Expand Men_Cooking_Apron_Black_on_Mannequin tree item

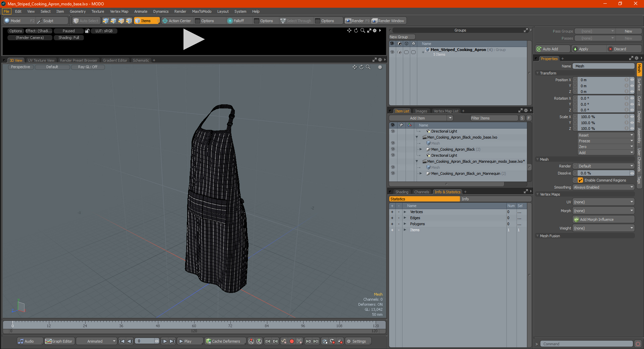421,173
